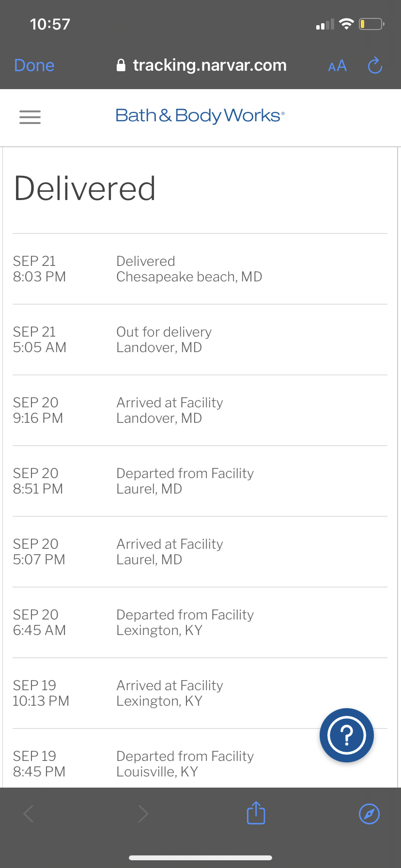The image size is (401, 868).
Task: Tap the lock icon beside the URL
Action: tap(121, 65)
